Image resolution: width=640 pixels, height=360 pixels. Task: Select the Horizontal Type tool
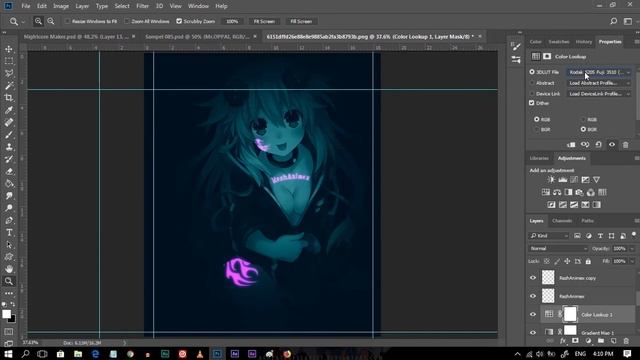[x=9, y=233]
